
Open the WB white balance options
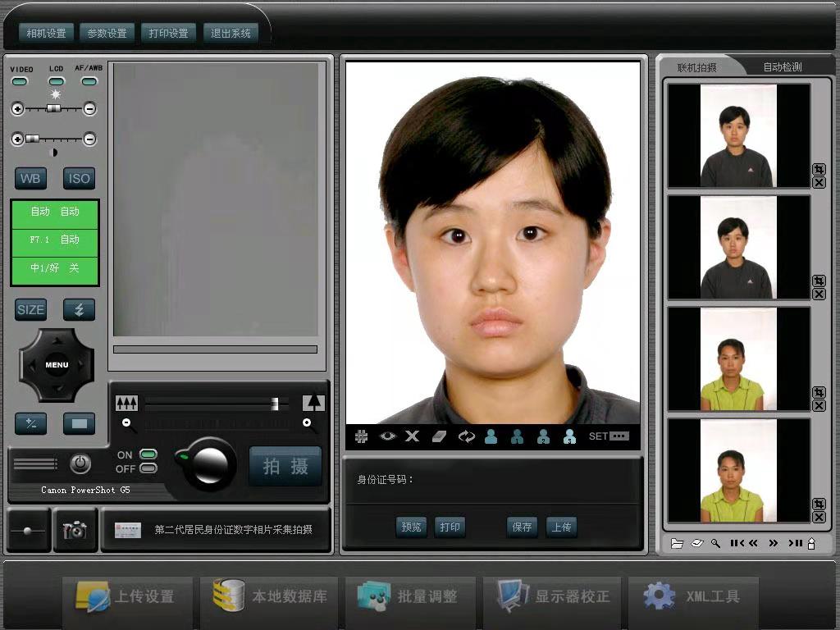pyautogui.click(x=30, y=178)
